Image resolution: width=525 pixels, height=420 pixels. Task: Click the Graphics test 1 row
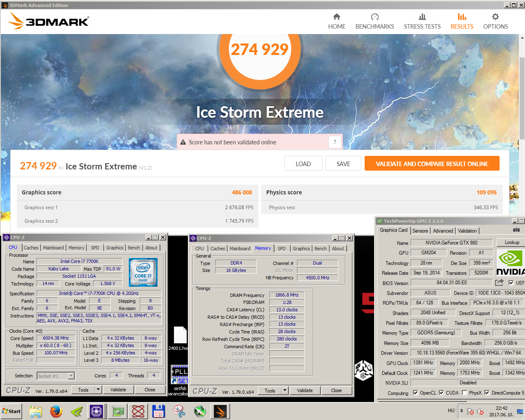coord(138,208)
